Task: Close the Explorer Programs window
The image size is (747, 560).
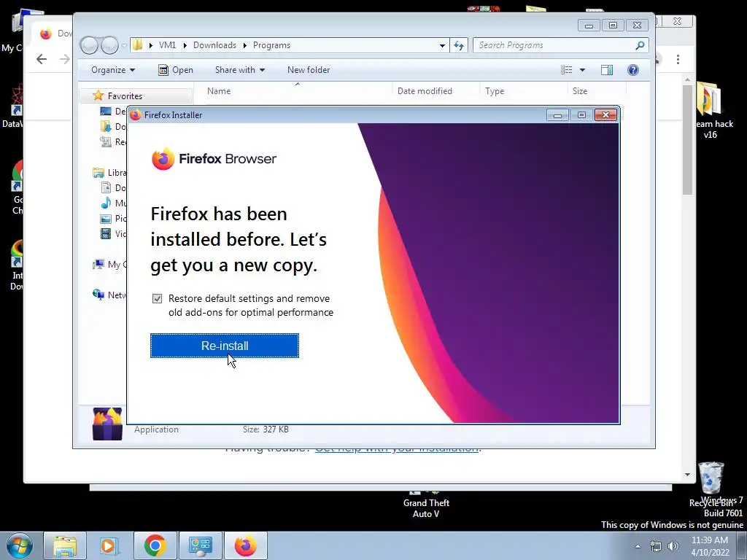Action: coord(637,25)
